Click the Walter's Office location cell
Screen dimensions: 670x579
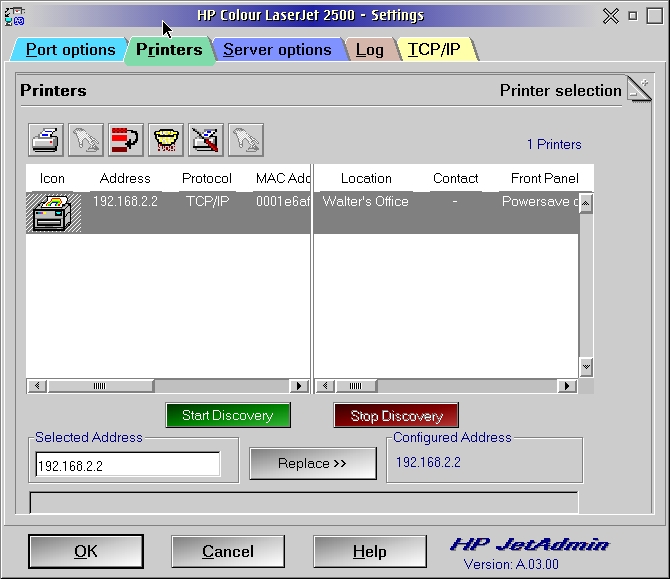pos(365,201)
